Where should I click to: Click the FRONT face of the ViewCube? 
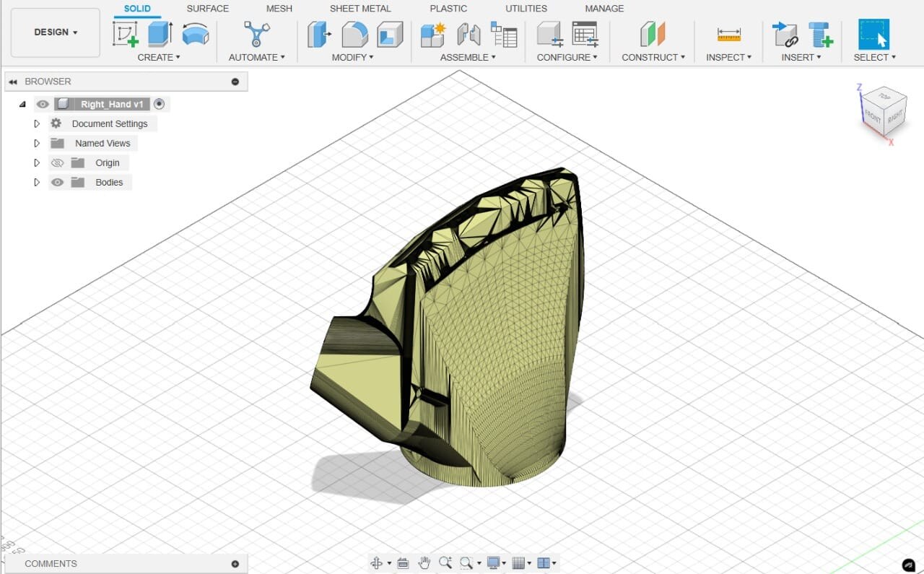click(x=873, y=117)
